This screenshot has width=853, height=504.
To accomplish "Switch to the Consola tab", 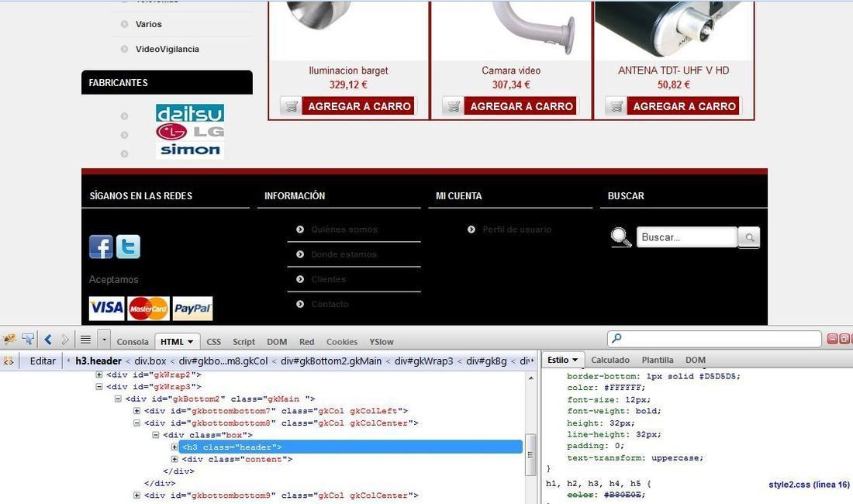I will [x=133, y=342].
